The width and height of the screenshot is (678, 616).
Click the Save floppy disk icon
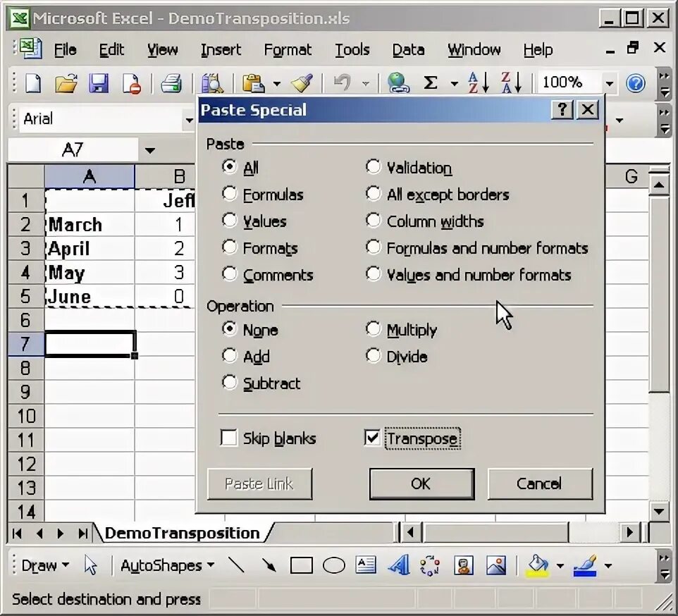point(99,82)
